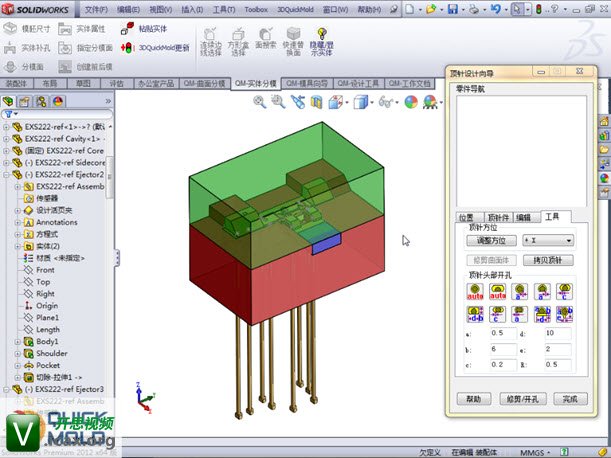This screenshot has width=611, height=458.
Task: Open the PropertyManager tab icon
Action: point(24,101)
